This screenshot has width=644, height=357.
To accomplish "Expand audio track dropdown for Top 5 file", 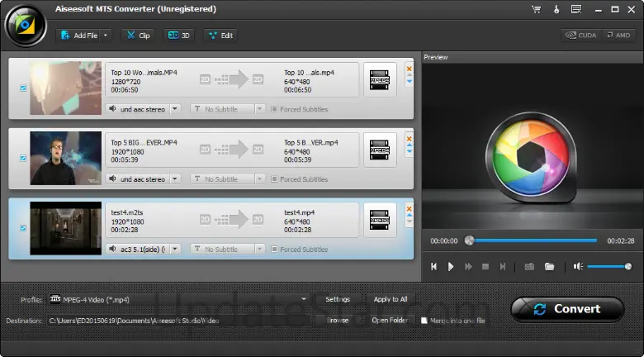I will pos(175,178).
